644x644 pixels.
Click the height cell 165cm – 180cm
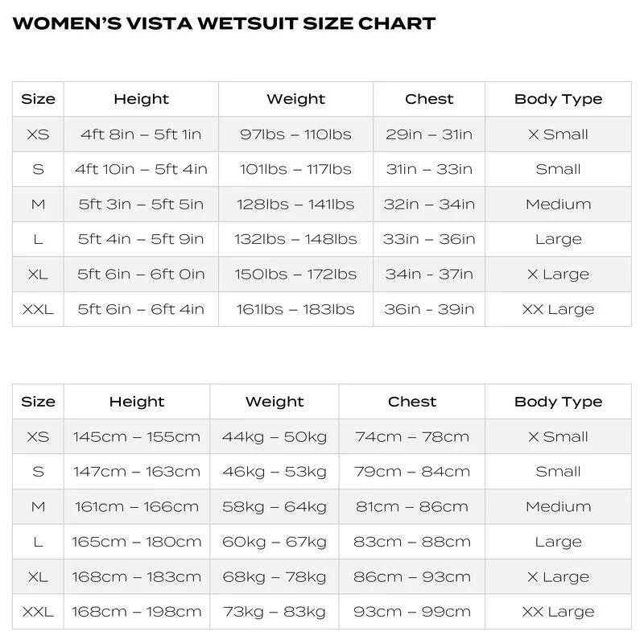pyautogui.click(x=136, y=542)
